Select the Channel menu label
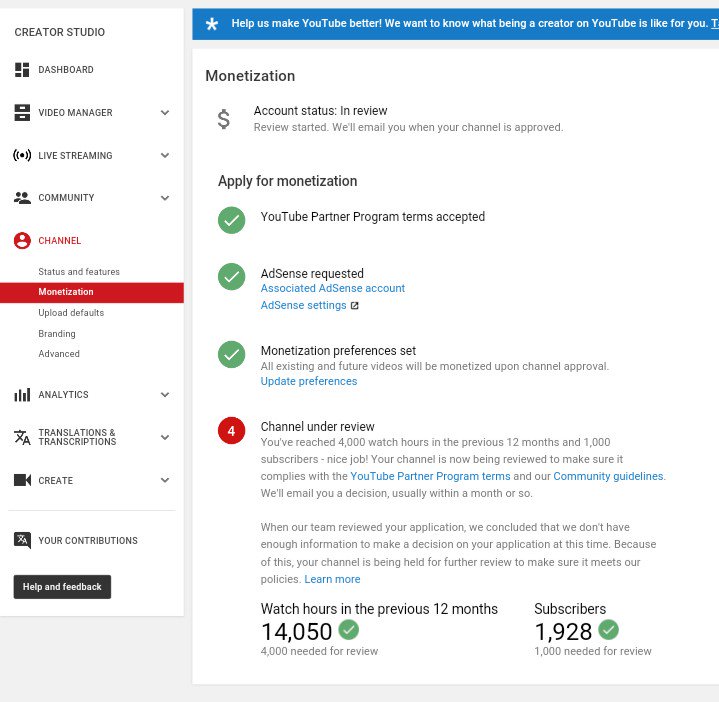Viewport: 719px width, 702px height. (x=60, y=240)
